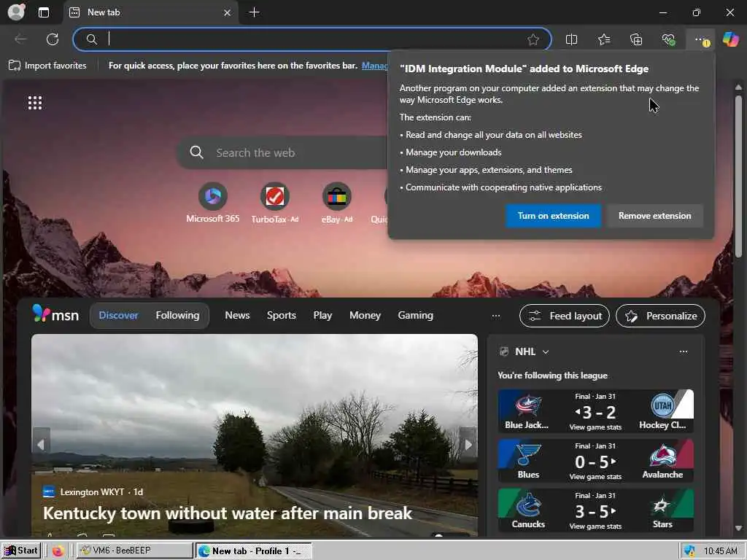Open the Blue Jackets team logo
Viewport: 747px width, 560px height.
point(528,405)
